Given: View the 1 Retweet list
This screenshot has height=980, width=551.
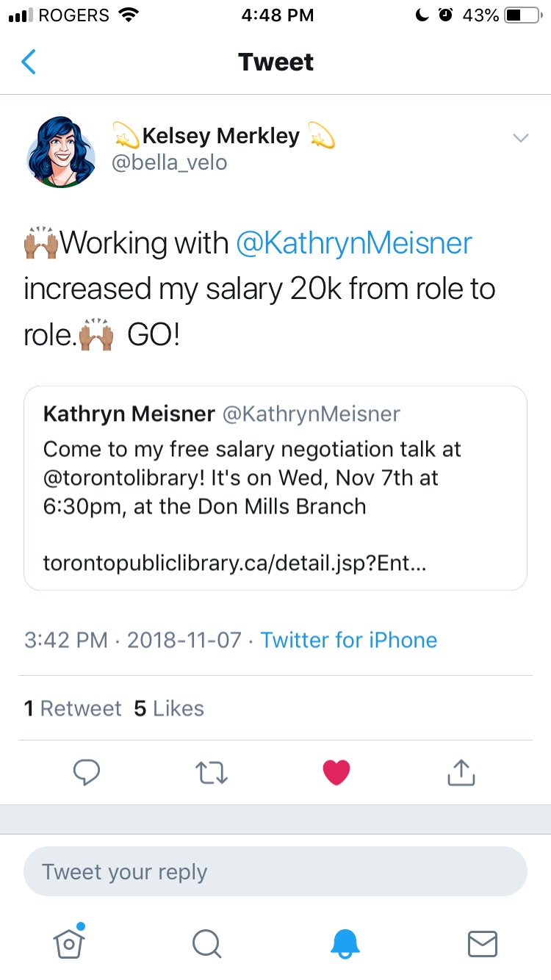Looking at the screenshot, I should point(72,708).
